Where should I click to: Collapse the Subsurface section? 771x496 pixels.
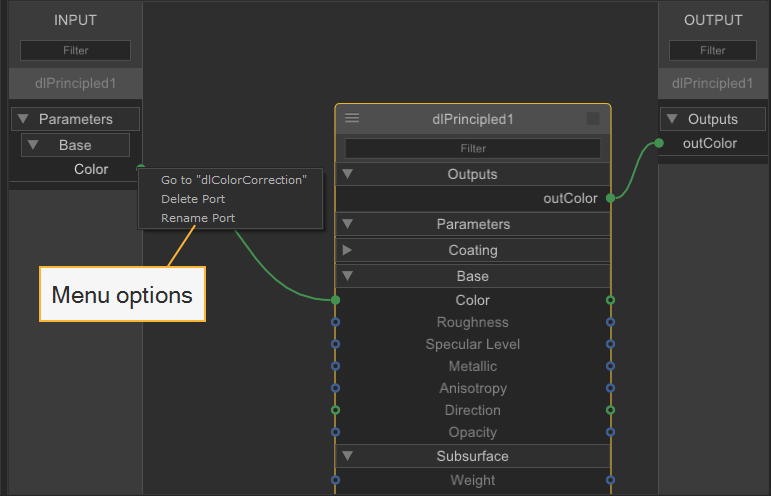click(x=348, y=456)
